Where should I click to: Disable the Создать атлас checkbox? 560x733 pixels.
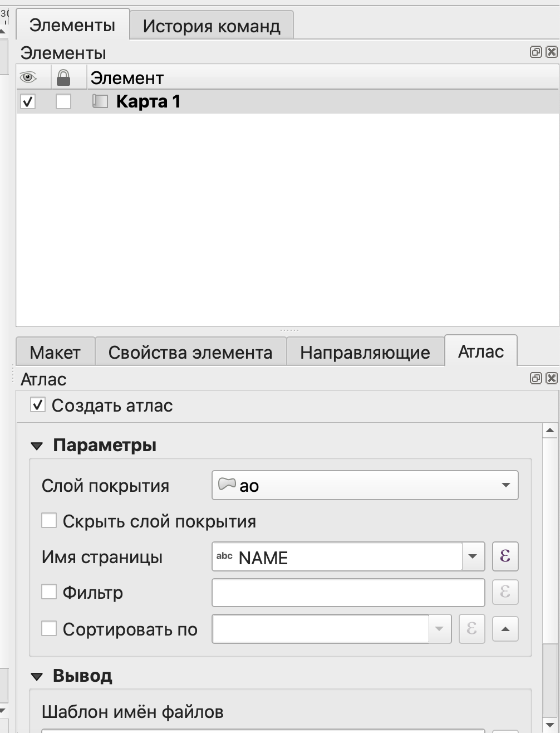(38, 405)
